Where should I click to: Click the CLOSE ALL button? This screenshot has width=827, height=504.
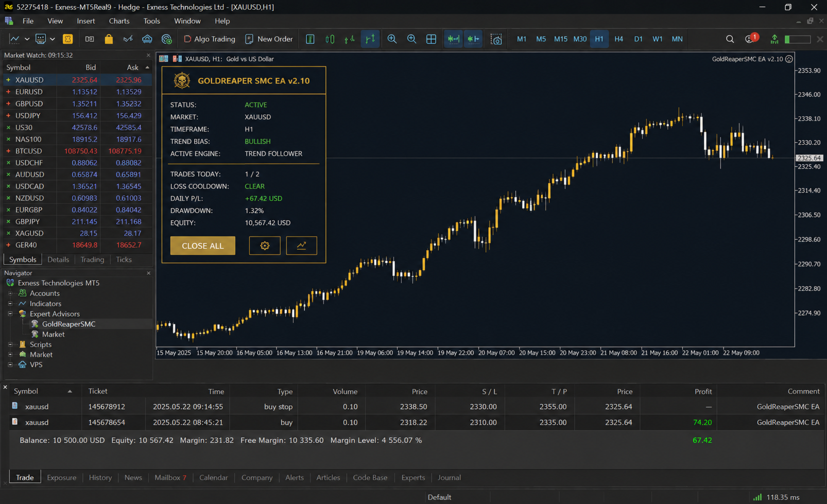(203, 246)
